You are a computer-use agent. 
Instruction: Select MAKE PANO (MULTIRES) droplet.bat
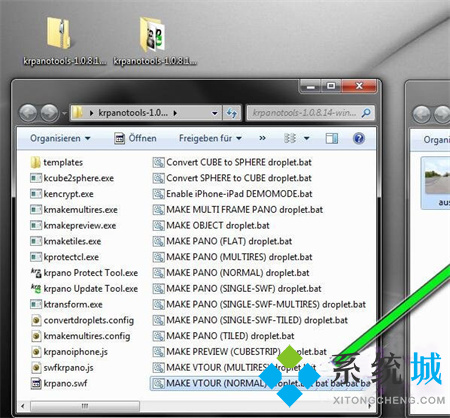(232, 257)
